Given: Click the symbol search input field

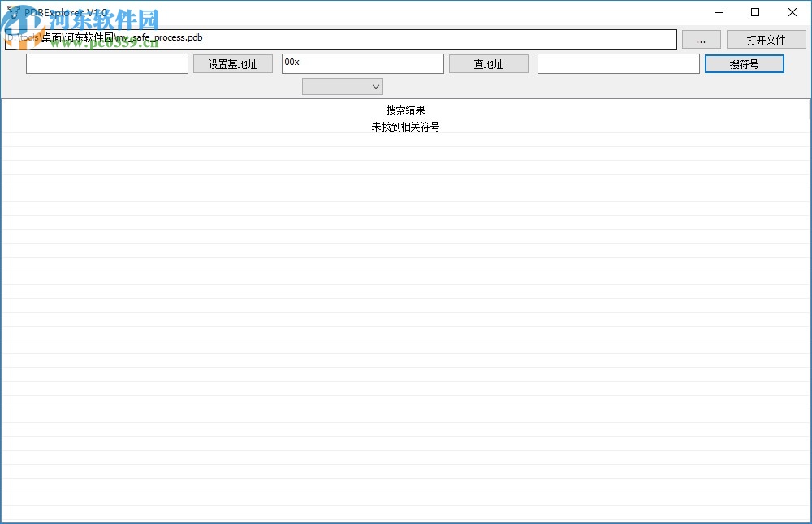Looking at the screenshot, I should click(618, 63).
